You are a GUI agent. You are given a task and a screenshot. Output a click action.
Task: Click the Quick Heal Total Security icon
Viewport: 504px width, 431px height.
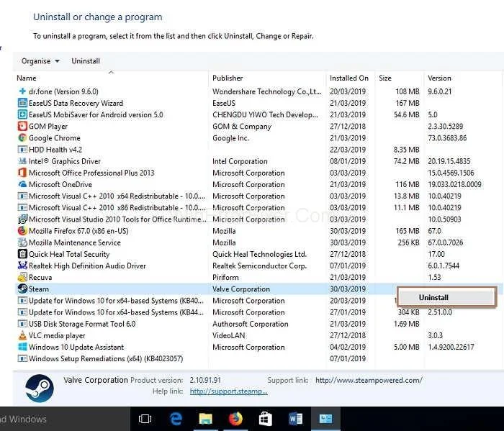click(x=22, y=254)
